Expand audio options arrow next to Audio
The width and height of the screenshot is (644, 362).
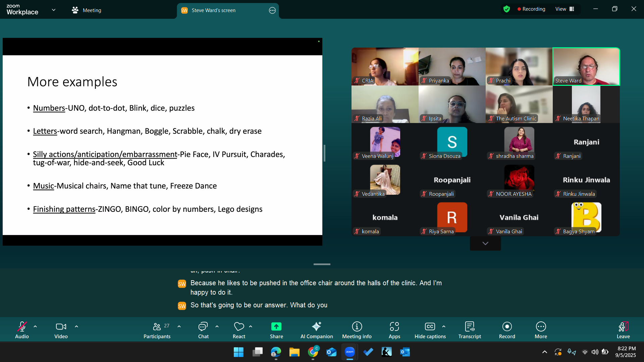tap(35, 326)
